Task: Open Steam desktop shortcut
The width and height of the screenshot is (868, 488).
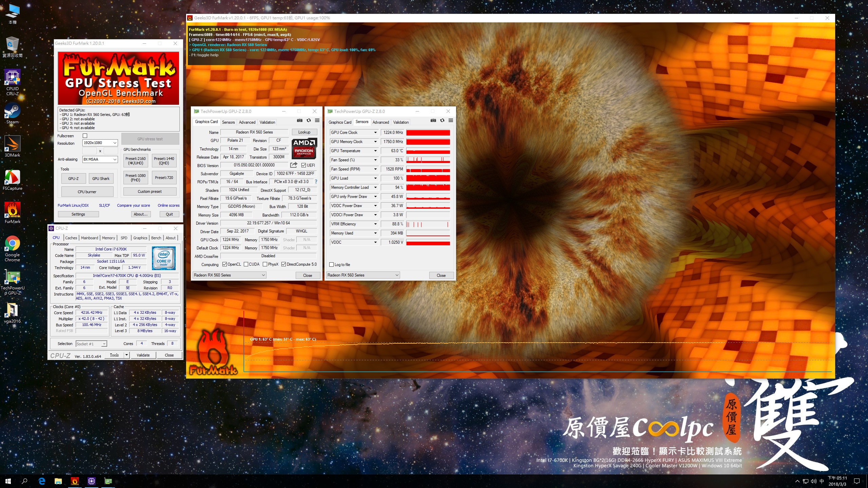Action: pos(13,114)
